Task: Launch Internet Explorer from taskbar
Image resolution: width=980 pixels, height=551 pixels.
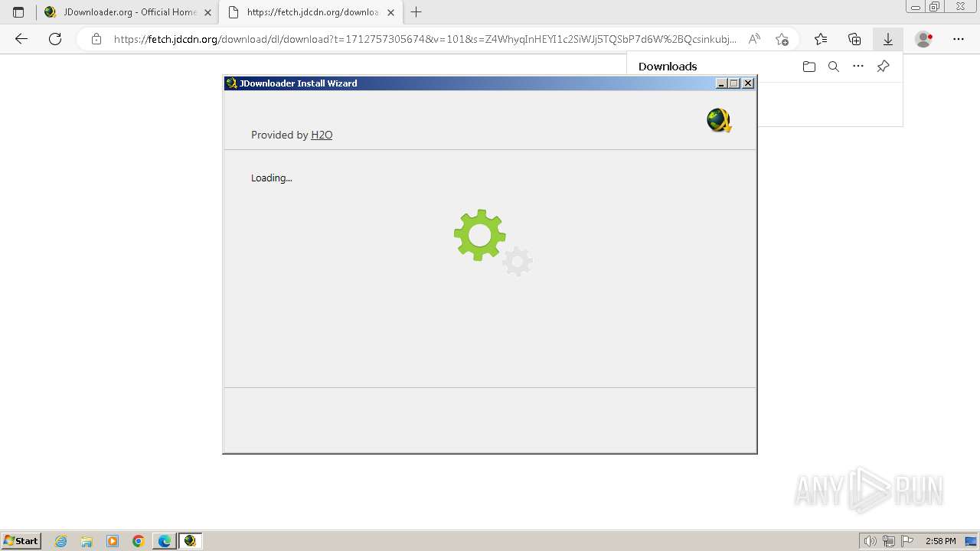Action: (61, 541)
